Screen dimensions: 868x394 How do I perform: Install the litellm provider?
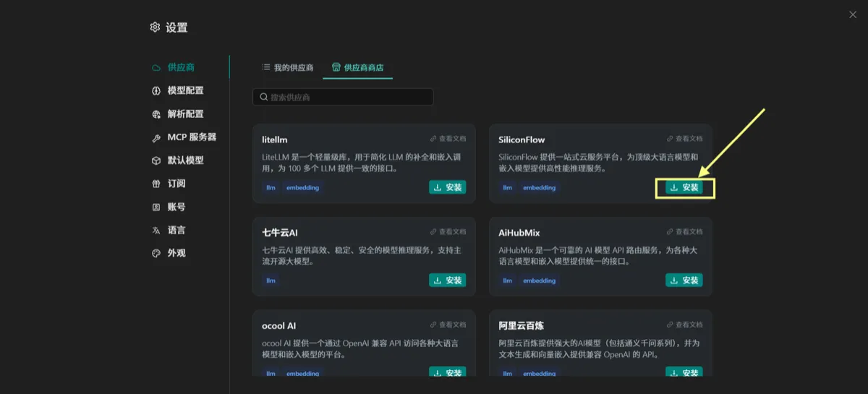tap(448, 187)
